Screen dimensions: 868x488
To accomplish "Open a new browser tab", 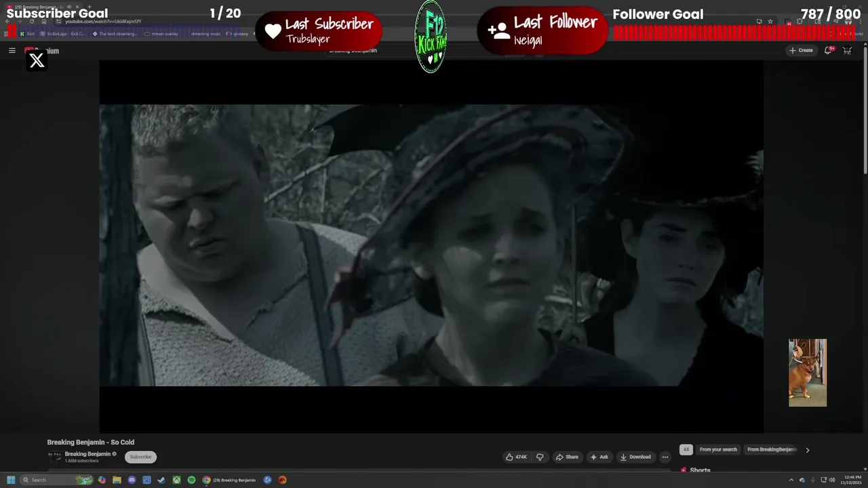I will [x=90, y=7].
